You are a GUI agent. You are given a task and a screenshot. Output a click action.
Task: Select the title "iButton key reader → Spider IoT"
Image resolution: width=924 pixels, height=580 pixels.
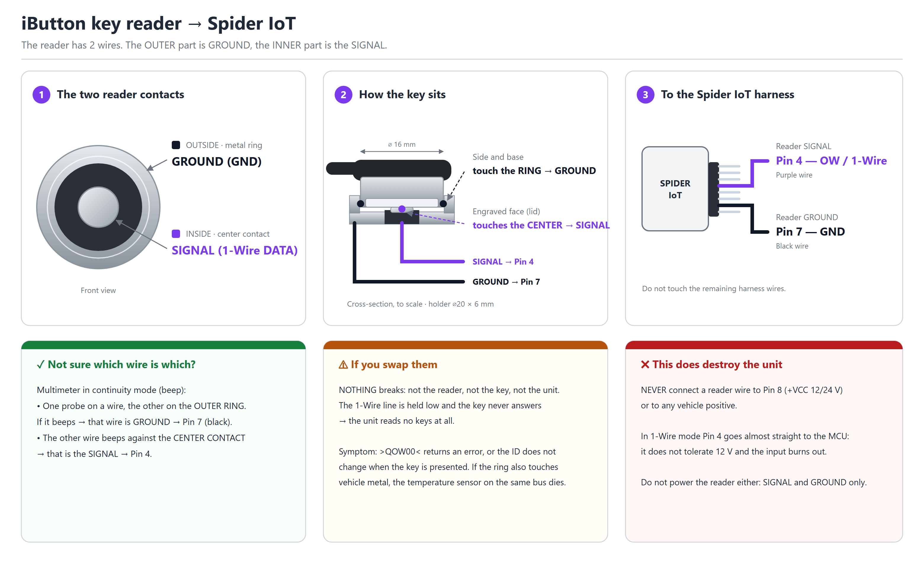coord(158,23)
